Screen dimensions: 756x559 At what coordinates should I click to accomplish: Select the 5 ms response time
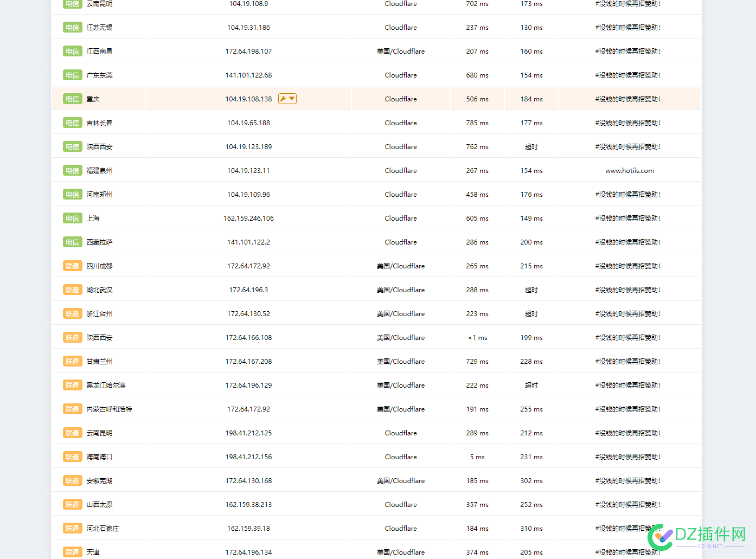pos(477,457)
